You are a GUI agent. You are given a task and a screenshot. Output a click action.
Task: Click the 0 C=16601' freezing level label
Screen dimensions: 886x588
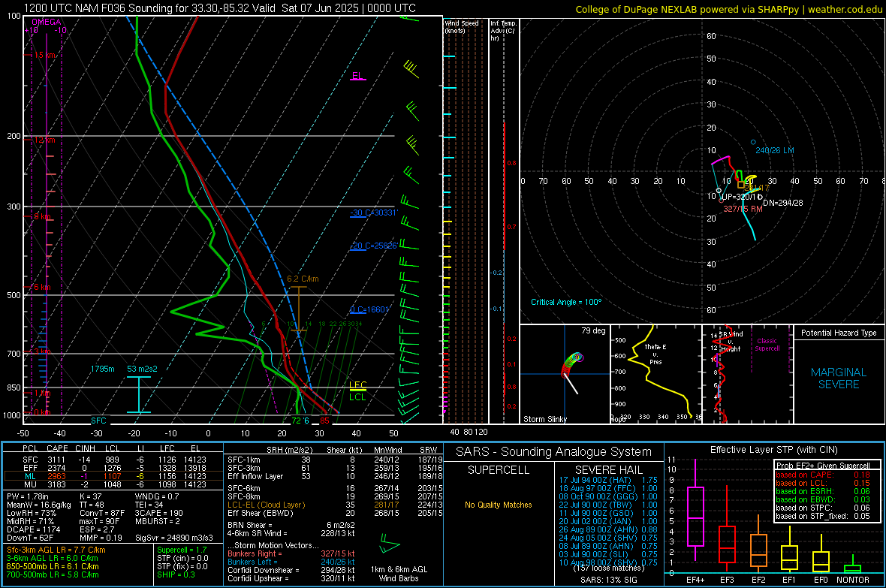369,310
